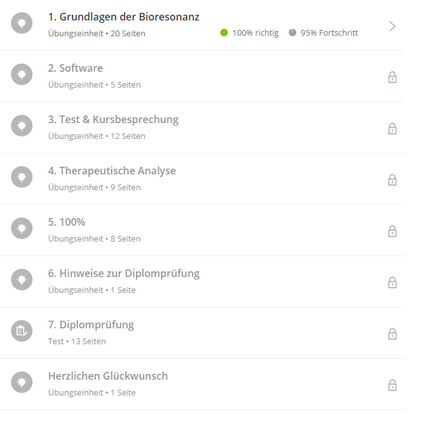Screen dimensions: 423x427
Task: Expand lesson 1 with the right chevron arrow
Action: point(392,26)
